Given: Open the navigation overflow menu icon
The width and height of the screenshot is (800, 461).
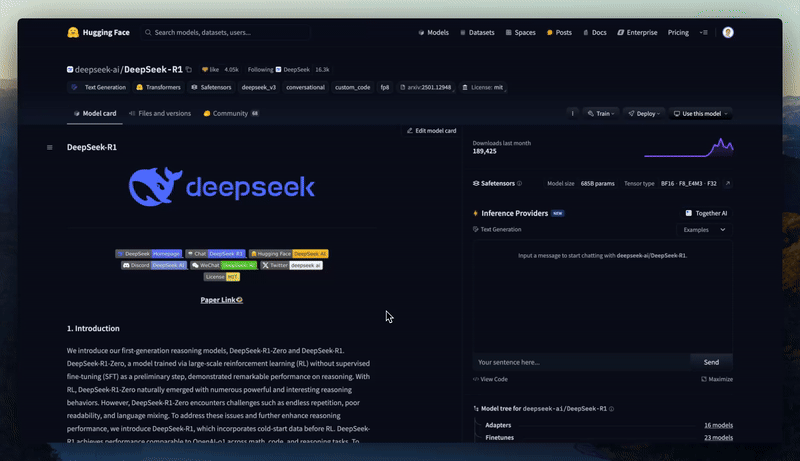Looking at the screenshot, I should pyautogui.click(x=704, y=32).
